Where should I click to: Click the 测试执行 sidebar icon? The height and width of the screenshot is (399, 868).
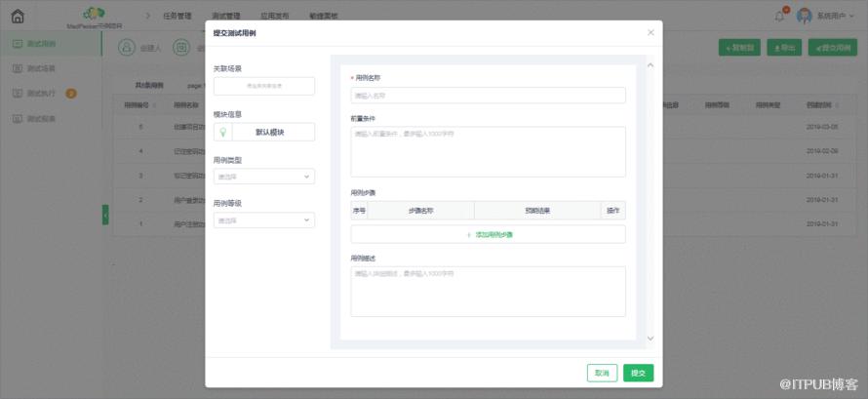pos(18,93)
